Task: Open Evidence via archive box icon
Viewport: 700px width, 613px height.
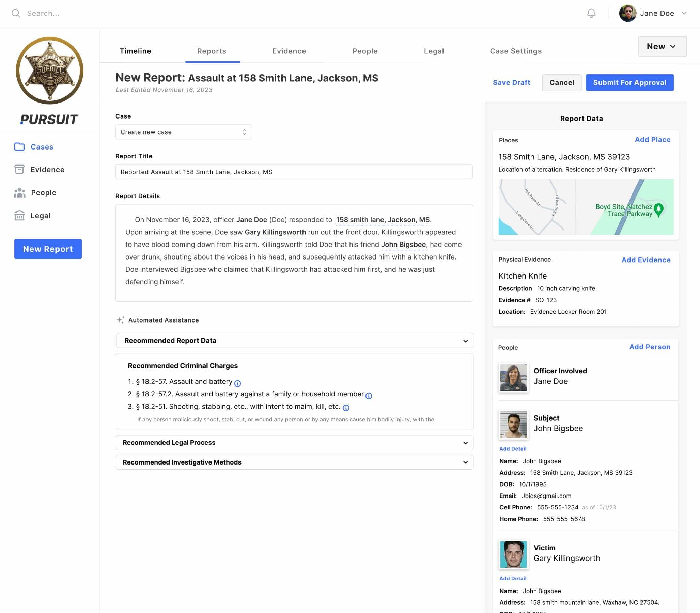Action: 19,169
